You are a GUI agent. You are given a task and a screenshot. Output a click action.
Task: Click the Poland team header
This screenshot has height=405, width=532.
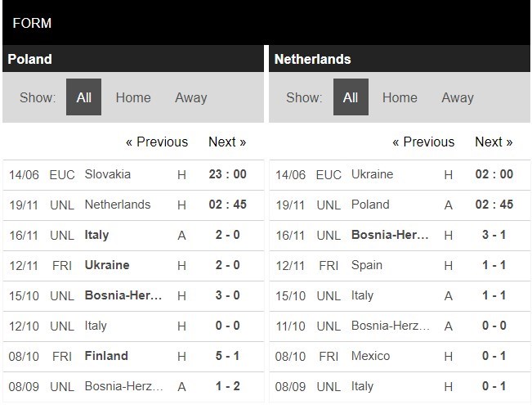click(x=29, y=59)
